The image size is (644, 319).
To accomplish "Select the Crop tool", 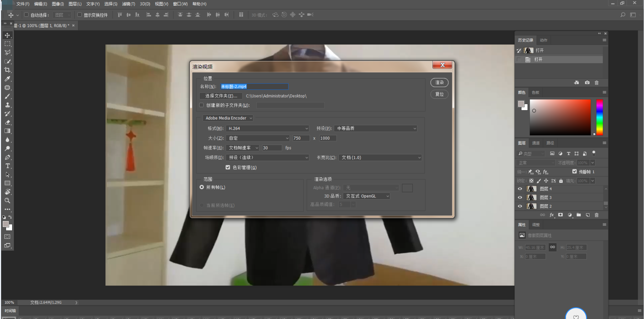I will pyautogui.click(x=7, y=70).
